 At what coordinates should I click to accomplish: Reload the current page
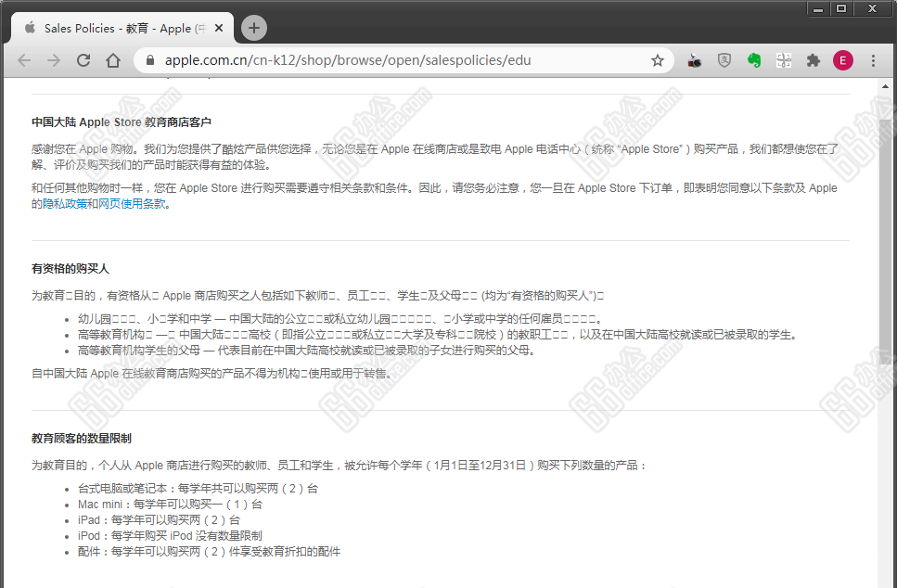tap(83, 60)
